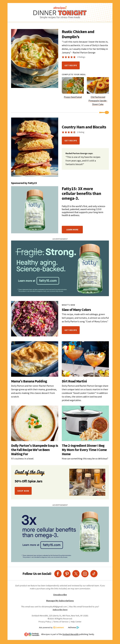The width and height of the screenshot is (120, 644).
Task: Click the Allrecipes Dinner Tonight logo
Action: tap(60, 12)
